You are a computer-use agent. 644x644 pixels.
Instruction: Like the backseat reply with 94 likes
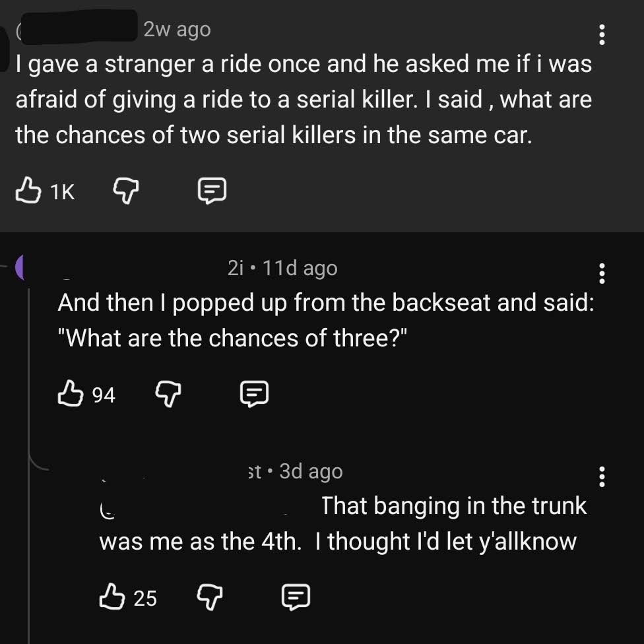coord(71,393)
